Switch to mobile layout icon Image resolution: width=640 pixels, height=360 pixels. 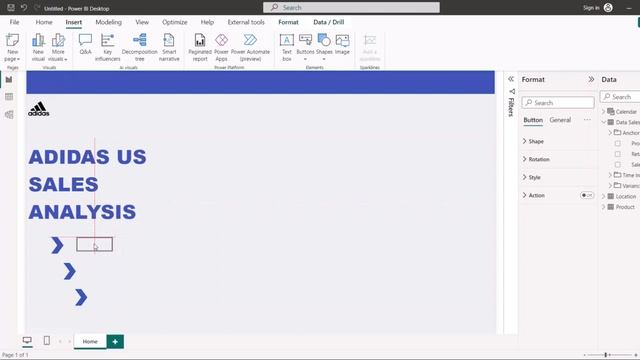click(x=47, y=340)
